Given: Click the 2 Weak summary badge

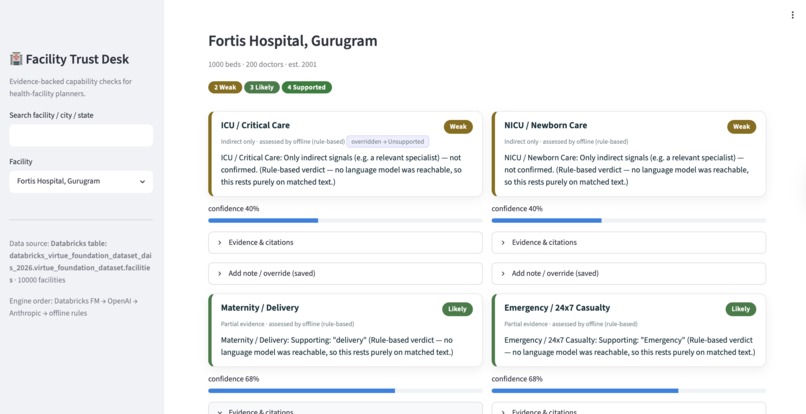Looking at the screenshot, I should pos(225,87).
